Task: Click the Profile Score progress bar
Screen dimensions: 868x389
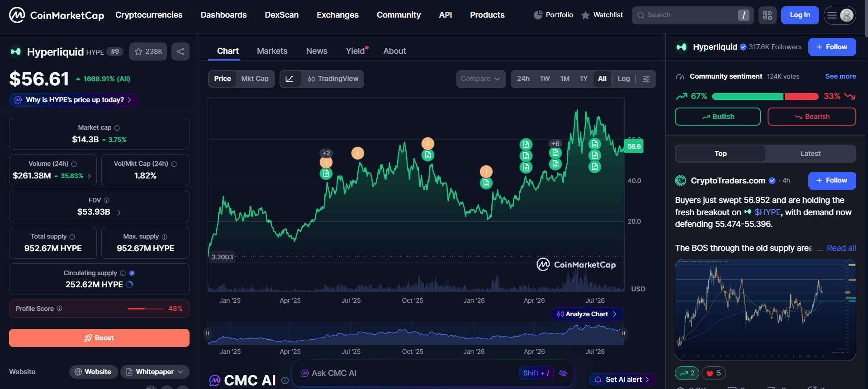Action: click(146, 309)
